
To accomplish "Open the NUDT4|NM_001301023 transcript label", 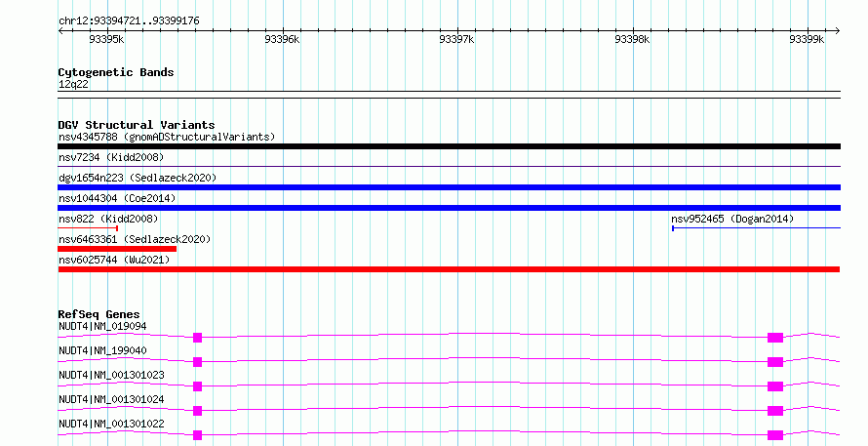I will coord(111,375).
